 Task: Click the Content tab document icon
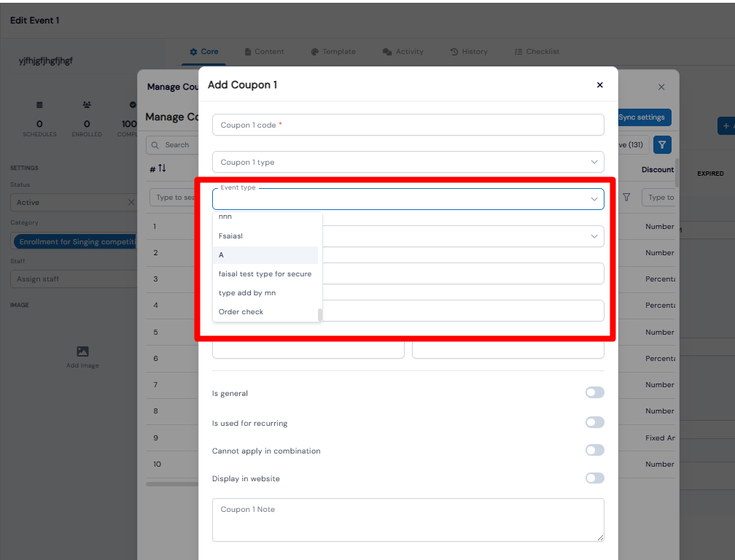pos(247,52)
